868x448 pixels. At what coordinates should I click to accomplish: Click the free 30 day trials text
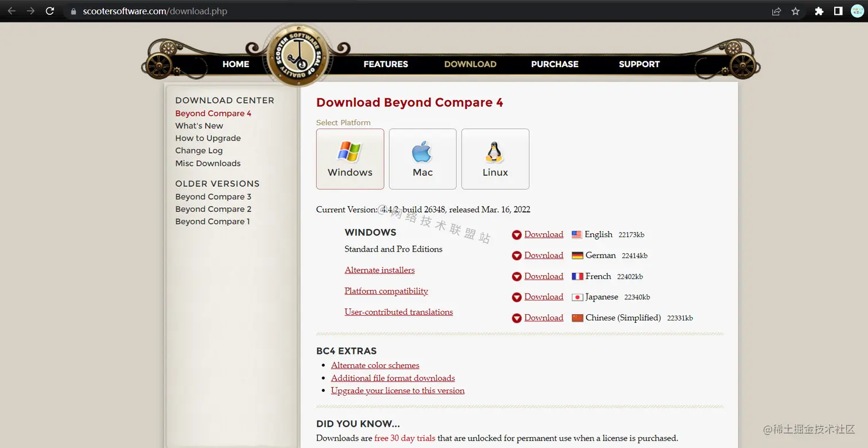pyautogui.click(x=405, y=438)
